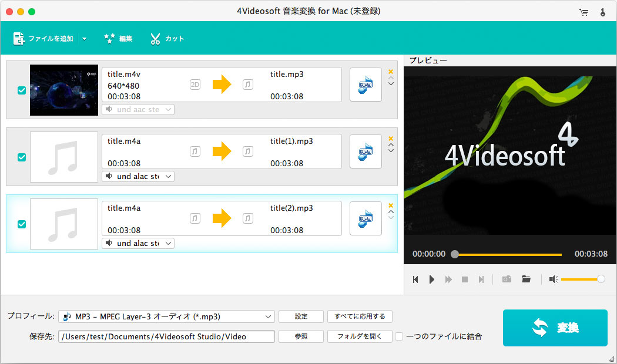
Task: Enable 一つのファイルに結合 merge checkbox
Action: [399, 336]
